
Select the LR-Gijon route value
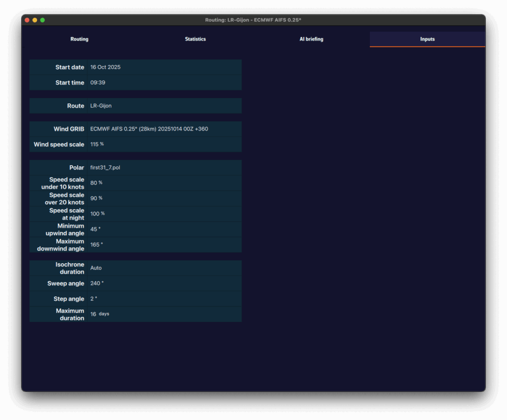[x=101, y=106]
